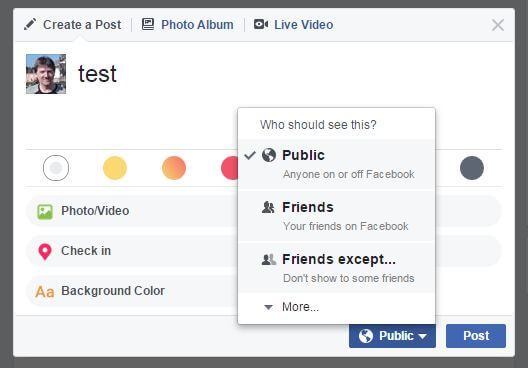Select the white no-background swatch
The width and height of the screenshot is (528, 368).
[x=56, y=168]
